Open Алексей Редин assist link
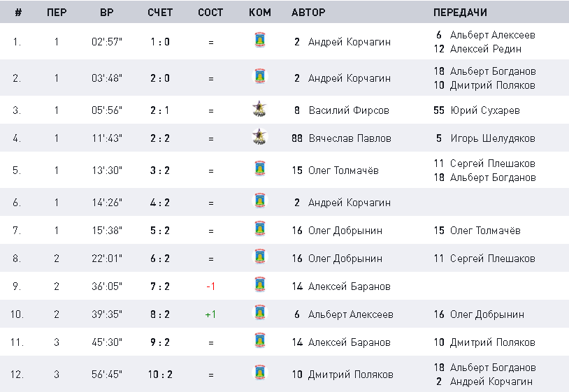The image size is (569, 392). point(486,49)
